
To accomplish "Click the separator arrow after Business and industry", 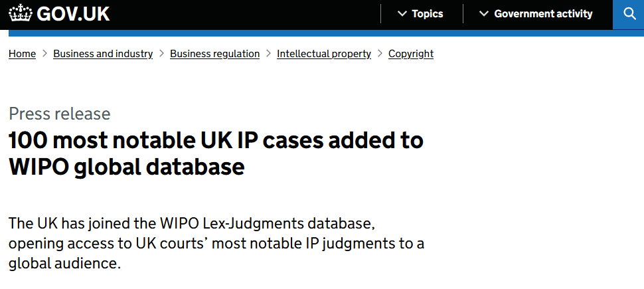I will point(161,54).
